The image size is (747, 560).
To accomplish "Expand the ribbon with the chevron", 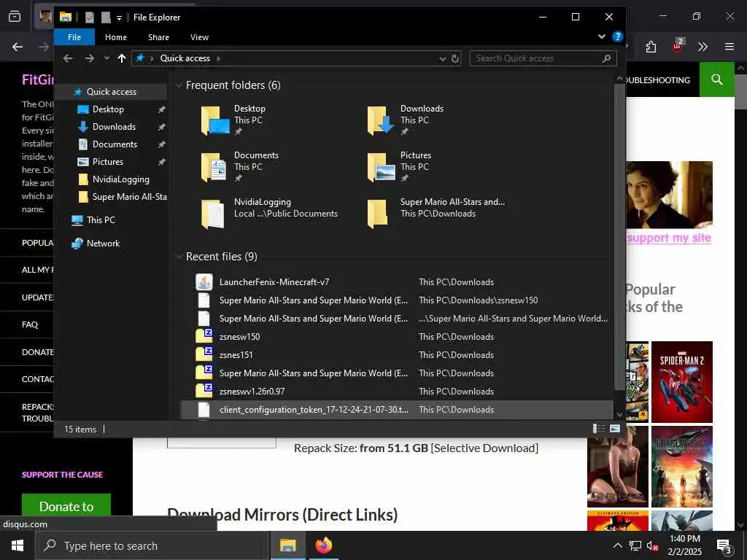I will click(x=602, y=36).
